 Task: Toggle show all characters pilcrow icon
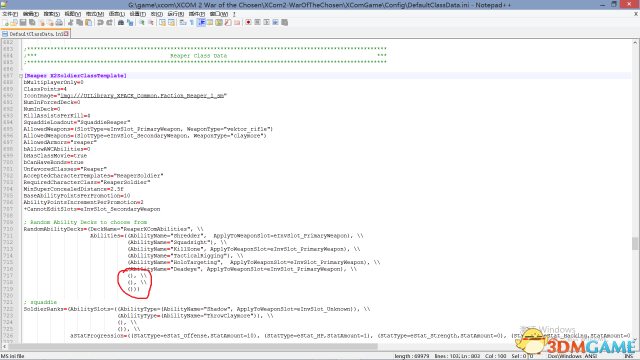pyautogui.click(x=192, y=23)
